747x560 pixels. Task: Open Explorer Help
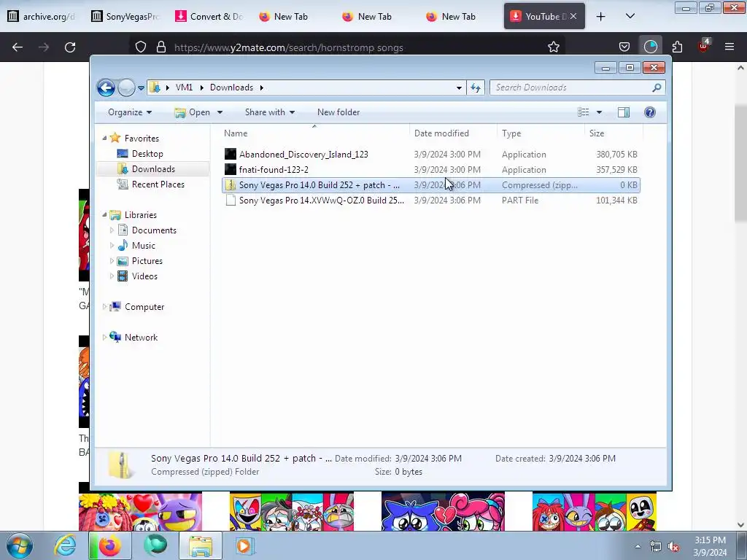click(x=650, y=112)
